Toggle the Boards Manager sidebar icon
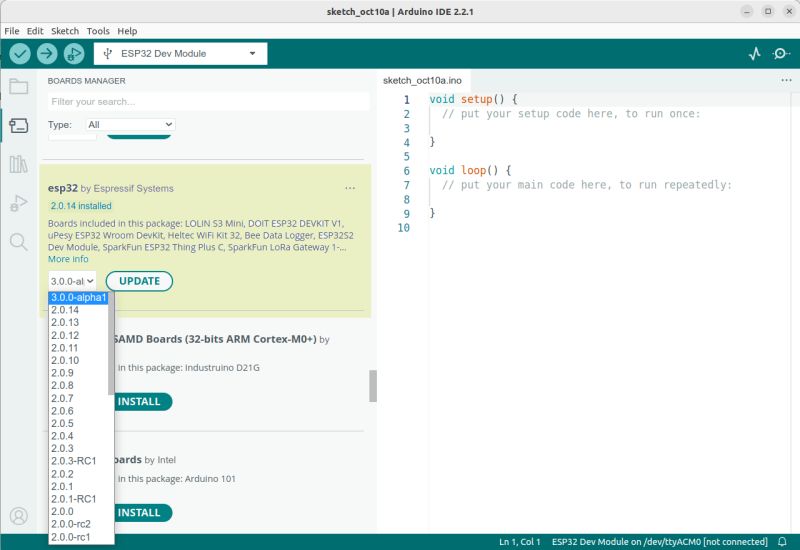The width and height of the screenshot is (800, 550). pos(18,126)
